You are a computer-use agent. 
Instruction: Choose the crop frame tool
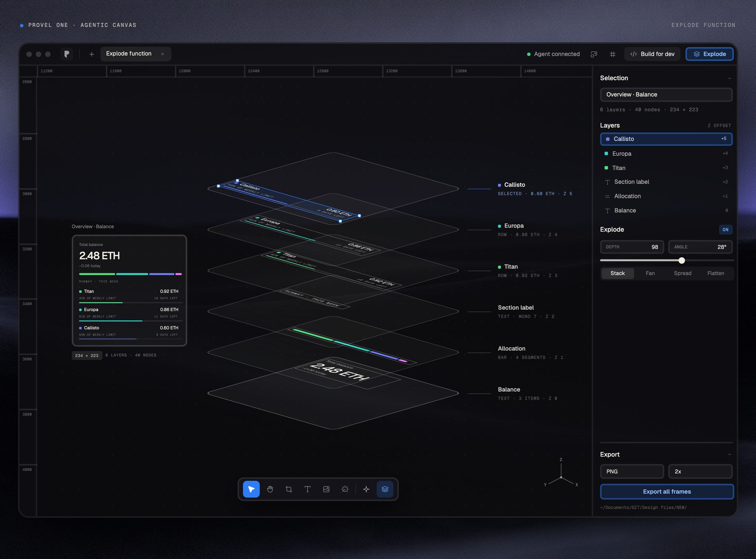[289, 489]
